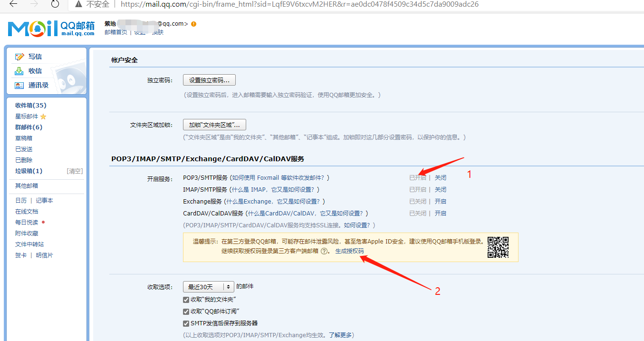This screenshot has width=644, height=341.
Task: Uncheck 收取"QQ邮件订阅"
Action: 186,311
